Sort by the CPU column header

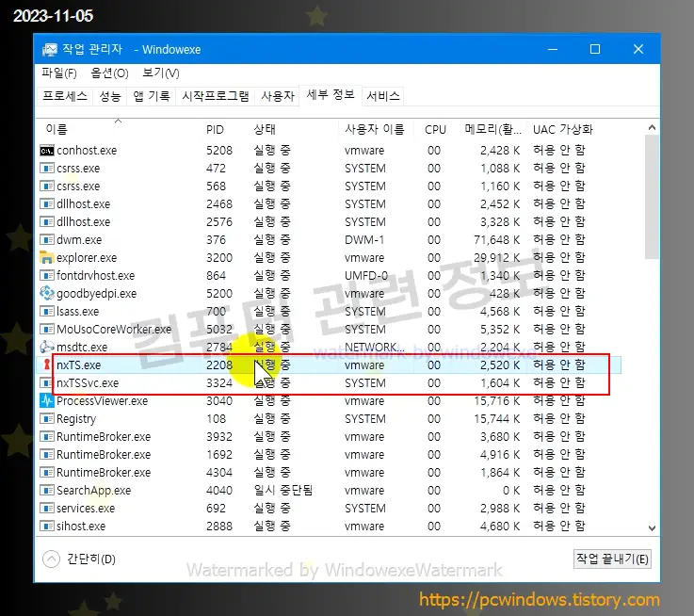[435, 130]
